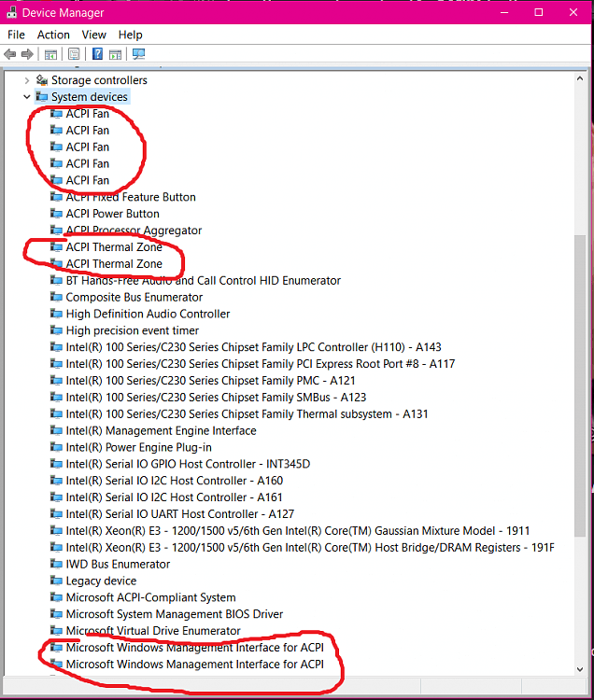Click device icon beside Legacy device
Screen dimensions: 594x700
[56, 581]
